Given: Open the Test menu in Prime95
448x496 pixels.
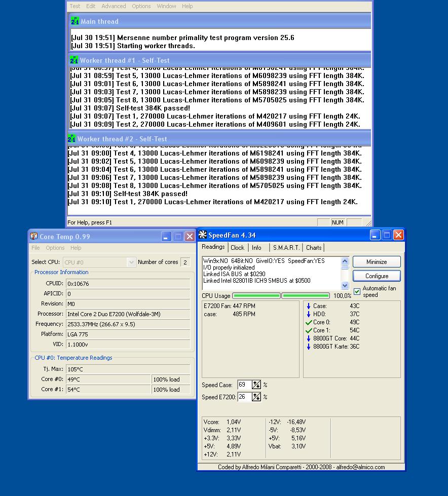Looking at the screenshot, I should coord(74,6).
